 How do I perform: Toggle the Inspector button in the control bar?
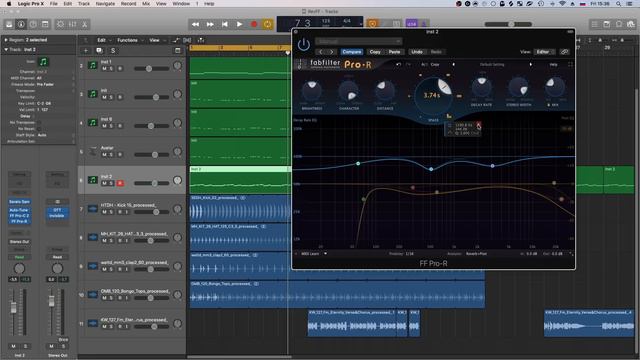(x=21, y=24)
